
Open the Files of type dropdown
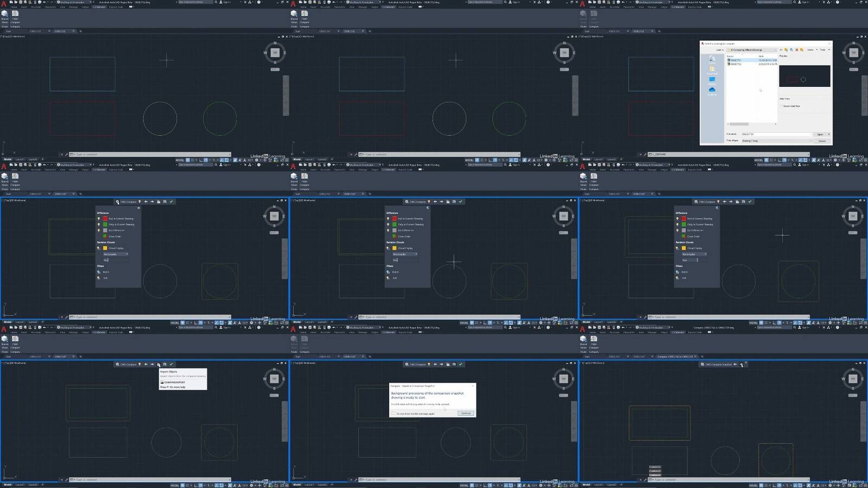(776, 141)
